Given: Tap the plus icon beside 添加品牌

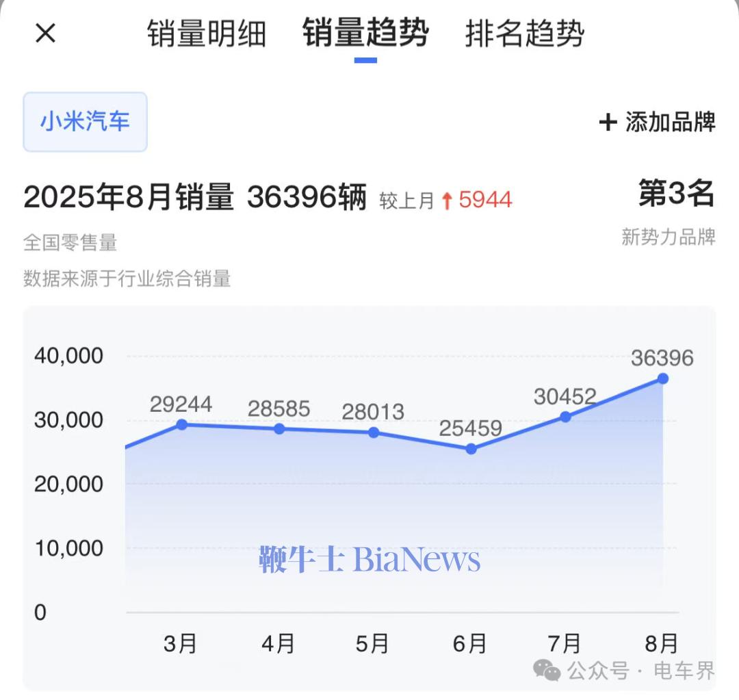Looking at the screenshot, I should click(608, 122).
